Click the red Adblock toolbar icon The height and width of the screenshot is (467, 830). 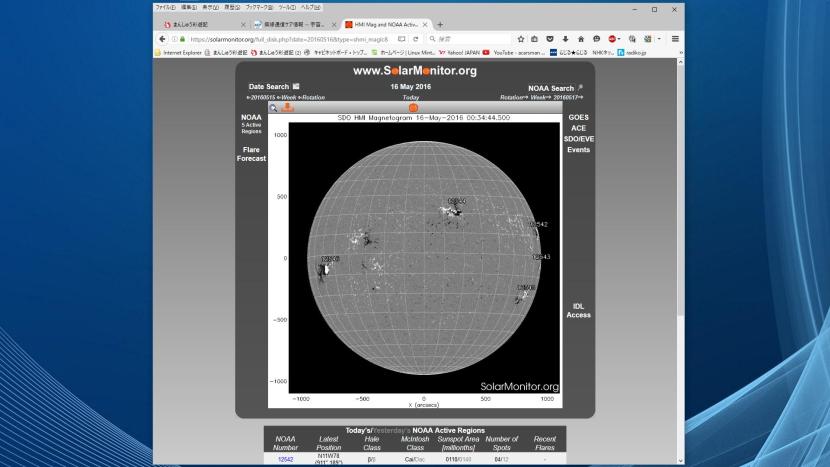pos(612,39)
